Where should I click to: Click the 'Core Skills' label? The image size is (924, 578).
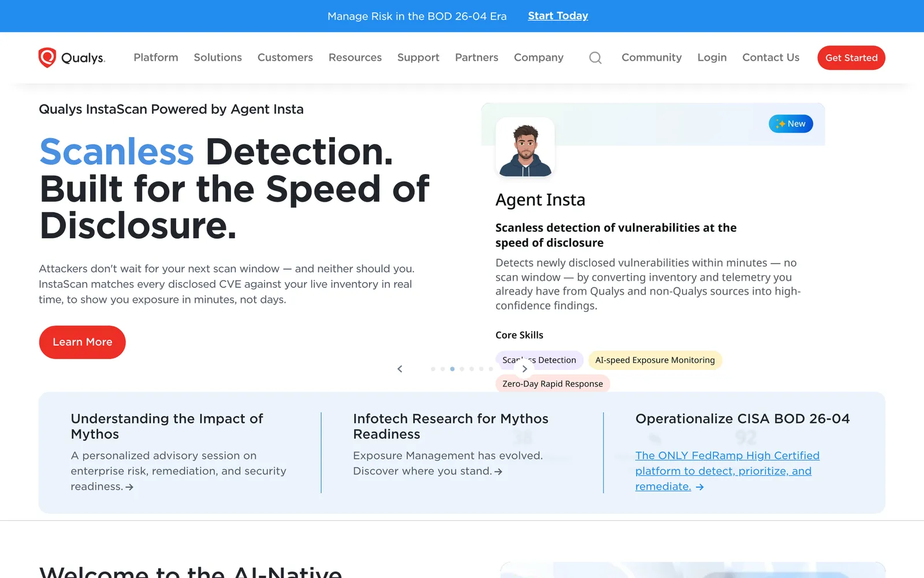click(519, 335)
